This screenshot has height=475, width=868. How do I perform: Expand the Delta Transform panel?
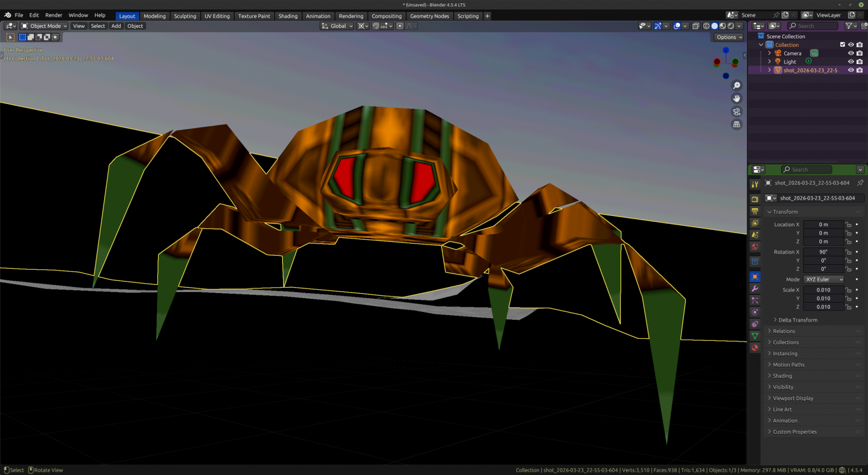click(798, 320)
